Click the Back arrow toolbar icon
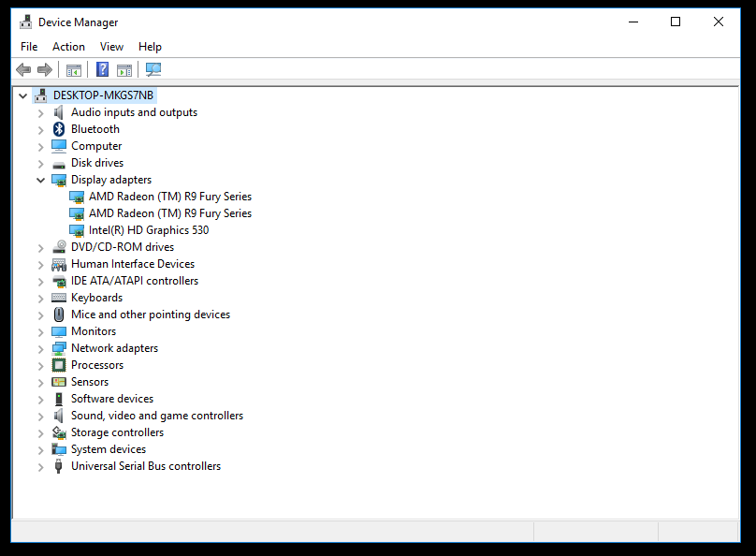The width and height of the screenshot is (756, 556). [23, 70]
